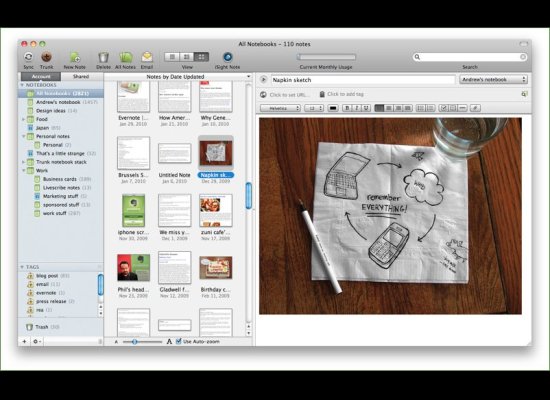
Task: Select the Account tab
Action: pyautogui.click(x=41, y=76)
